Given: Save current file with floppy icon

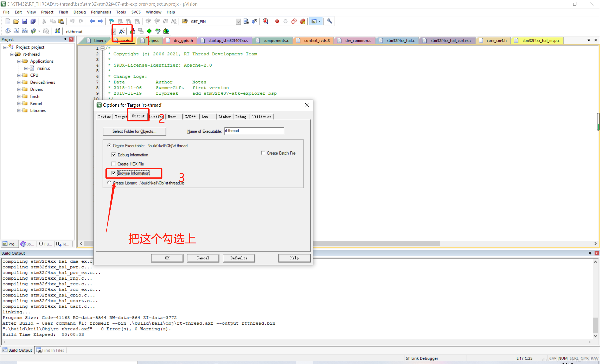Looking at the screenshot, I should [x=25, y=21].
